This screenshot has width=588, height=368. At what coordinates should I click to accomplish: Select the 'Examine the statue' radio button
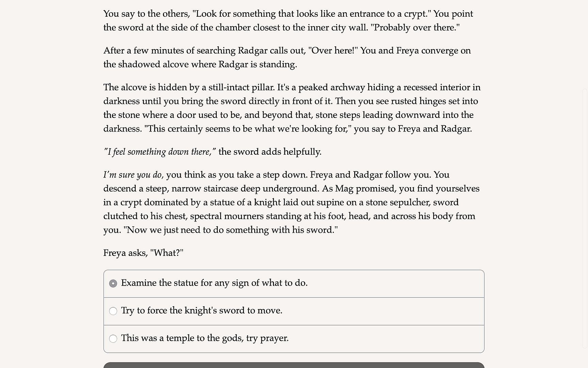(x=113, y=283)
